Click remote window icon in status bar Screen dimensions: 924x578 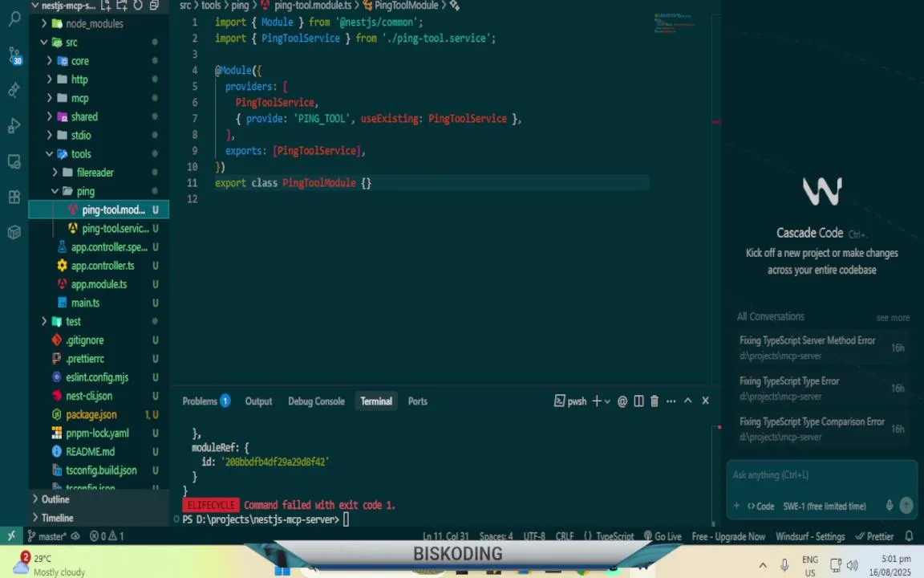(11, 535)
